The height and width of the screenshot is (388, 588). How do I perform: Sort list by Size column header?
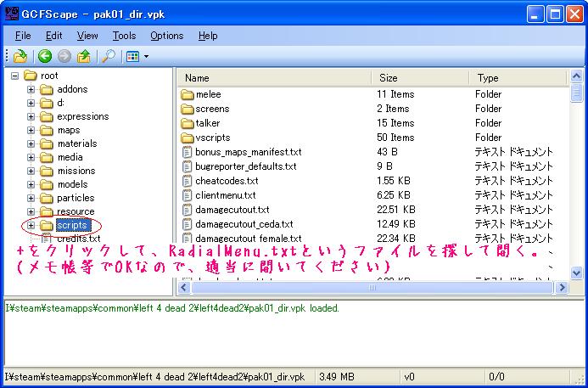[420, 78]
